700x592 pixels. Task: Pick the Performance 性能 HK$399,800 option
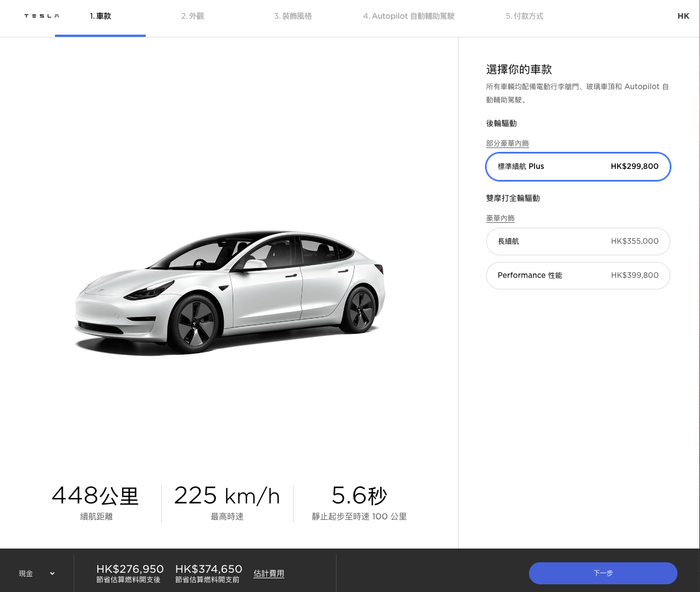(578, 275)
